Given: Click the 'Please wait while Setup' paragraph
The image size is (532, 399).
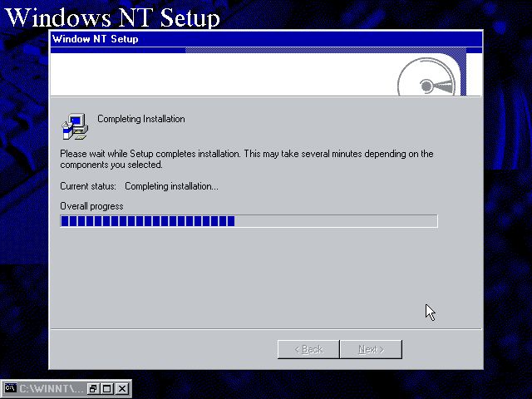Looking at the screenshot, I should pos(247,159).
